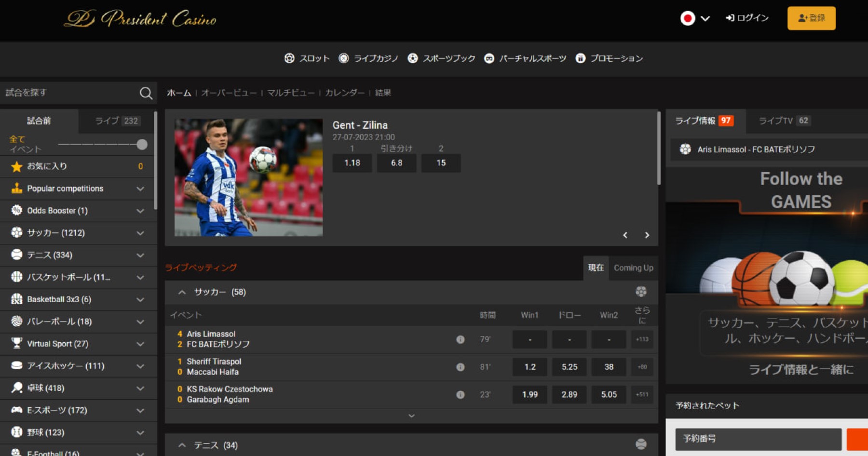
Task: Expand the Odds Booster (1) chevron
Action: [x=140, y=211]
